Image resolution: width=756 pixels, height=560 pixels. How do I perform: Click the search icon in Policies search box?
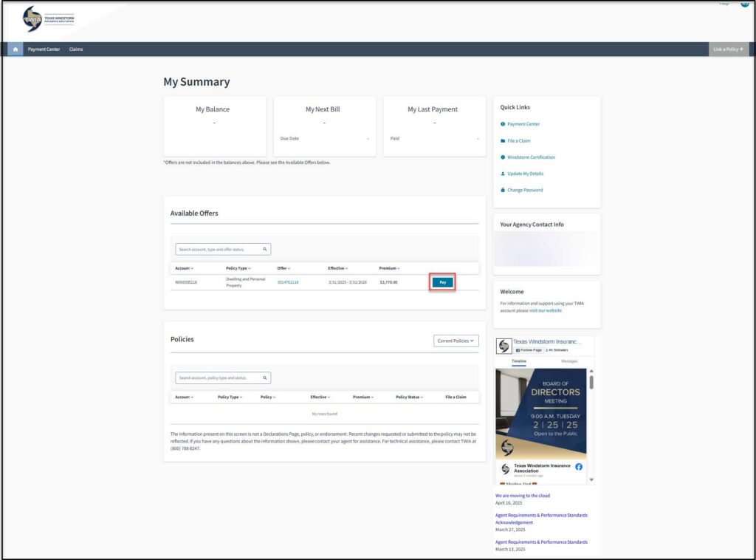[x=264, y=378]
